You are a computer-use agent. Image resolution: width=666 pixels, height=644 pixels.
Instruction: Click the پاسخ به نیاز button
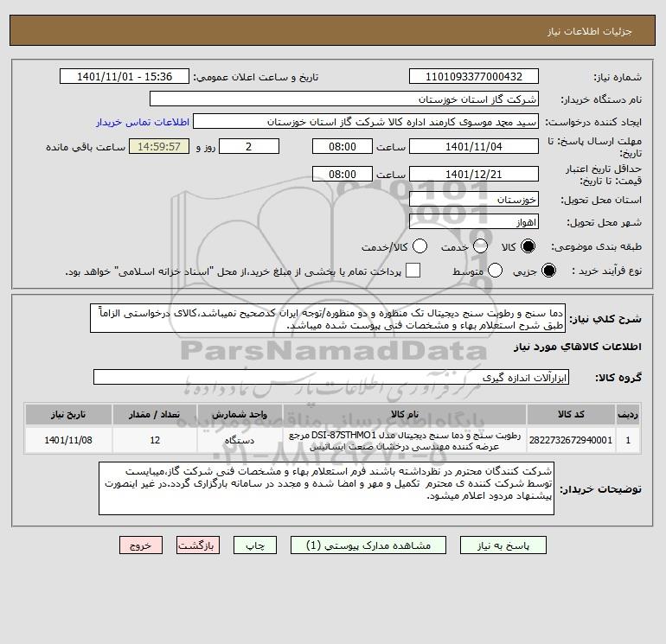(503, 545)
